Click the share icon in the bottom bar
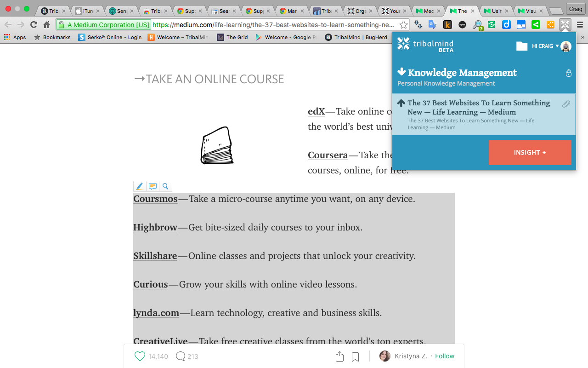The width and height of the screenshot is (588, 368). [x=339, y=356]
